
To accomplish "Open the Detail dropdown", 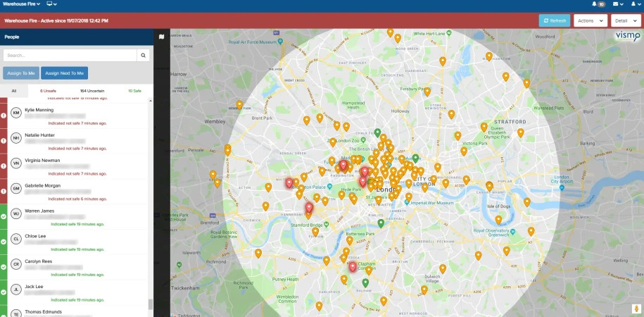I will (626, 20).
